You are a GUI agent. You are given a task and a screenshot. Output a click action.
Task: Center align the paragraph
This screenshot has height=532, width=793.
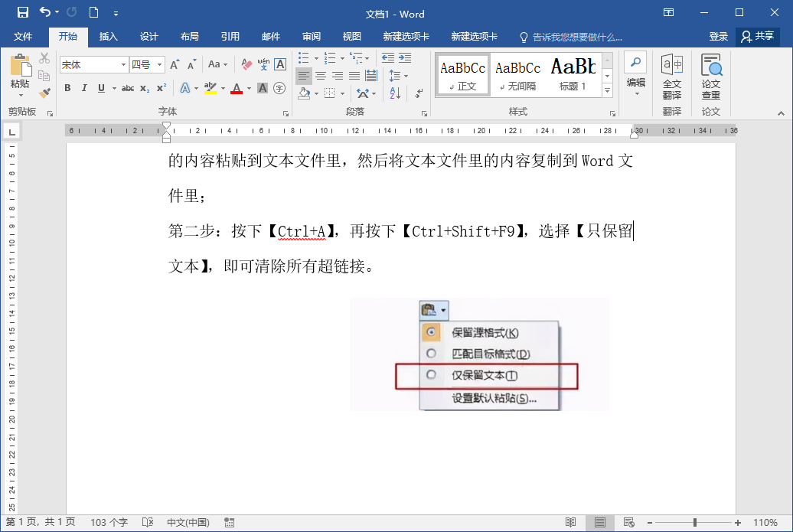[x=321, y=76]
